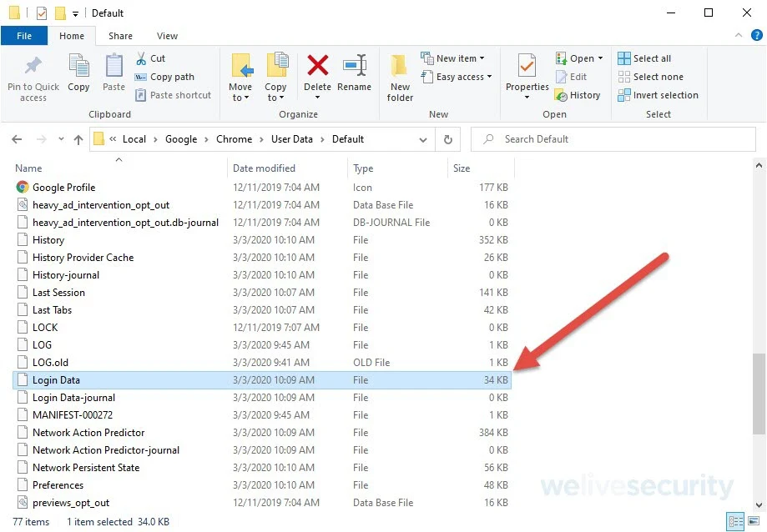Image resolution: width=767 pixels, height=532 pixels.
Task: Copy path of selected file
Action: 165,77
